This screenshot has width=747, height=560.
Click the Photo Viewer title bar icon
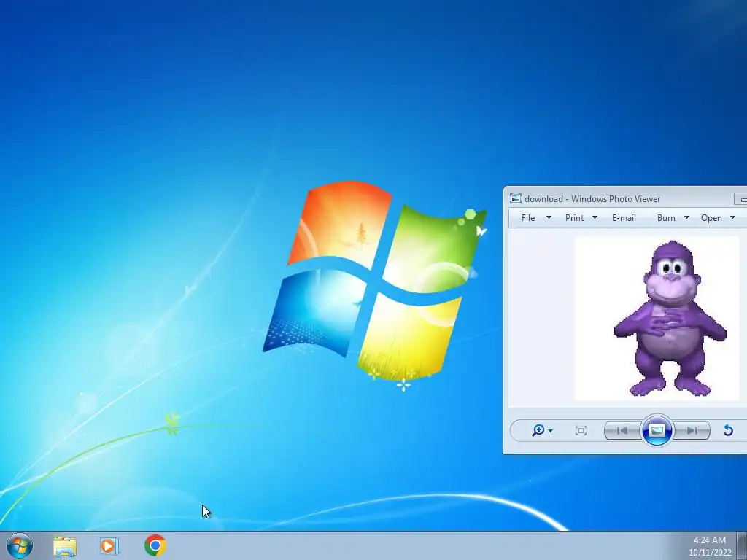(x=516, y=198)
